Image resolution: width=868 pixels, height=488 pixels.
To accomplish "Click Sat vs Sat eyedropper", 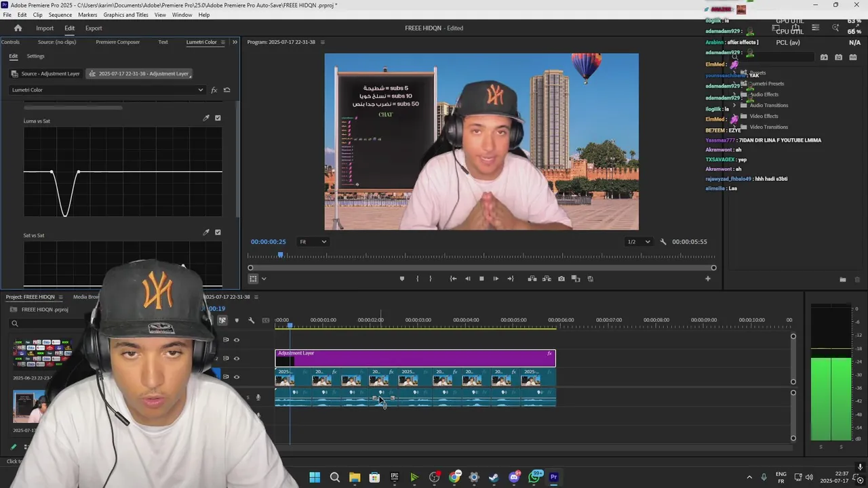I will [x=206, y=232].
